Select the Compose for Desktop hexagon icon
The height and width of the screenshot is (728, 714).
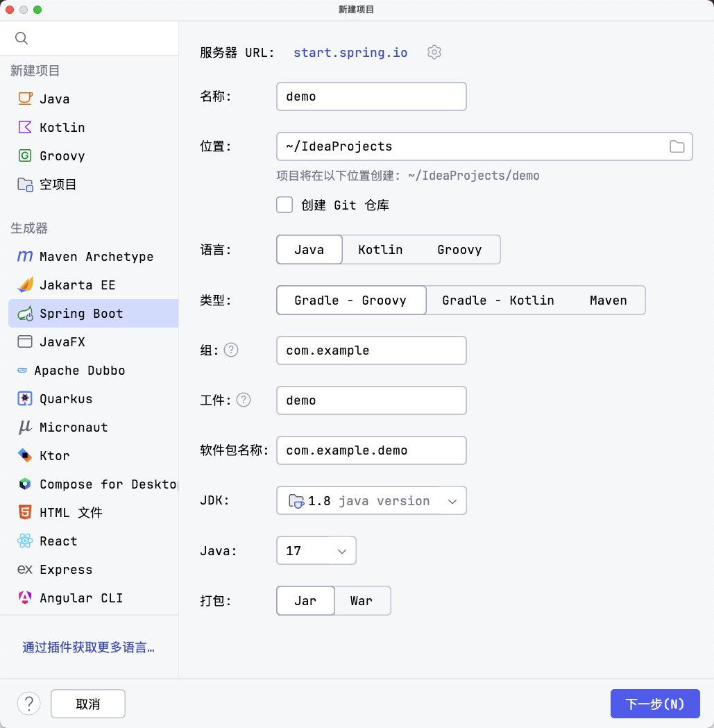[x=25, y=484]
